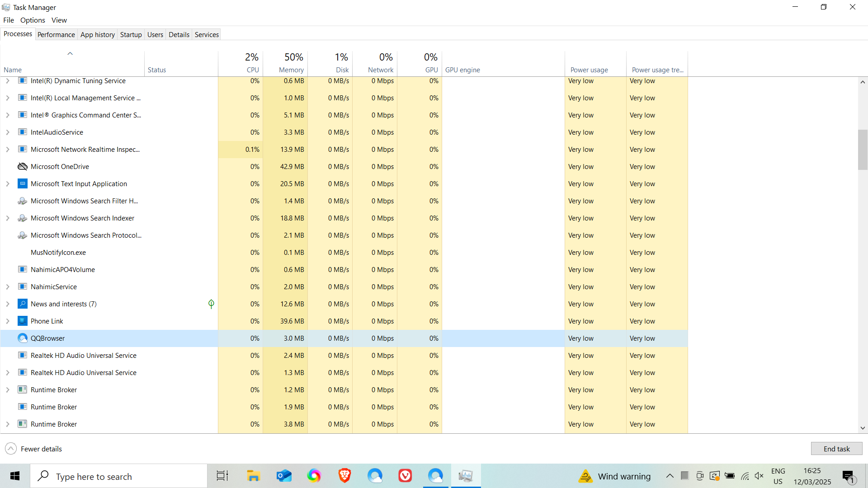The width and height of the screenshot is (868, 488).
Task: Switch to the Startup tab
Action: (131, 35)
